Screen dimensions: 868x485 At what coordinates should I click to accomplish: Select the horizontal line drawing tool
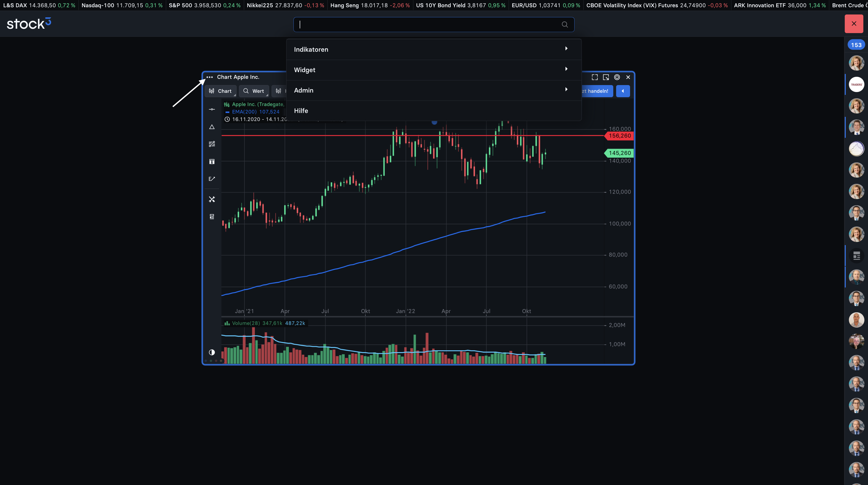coord(212,109)
